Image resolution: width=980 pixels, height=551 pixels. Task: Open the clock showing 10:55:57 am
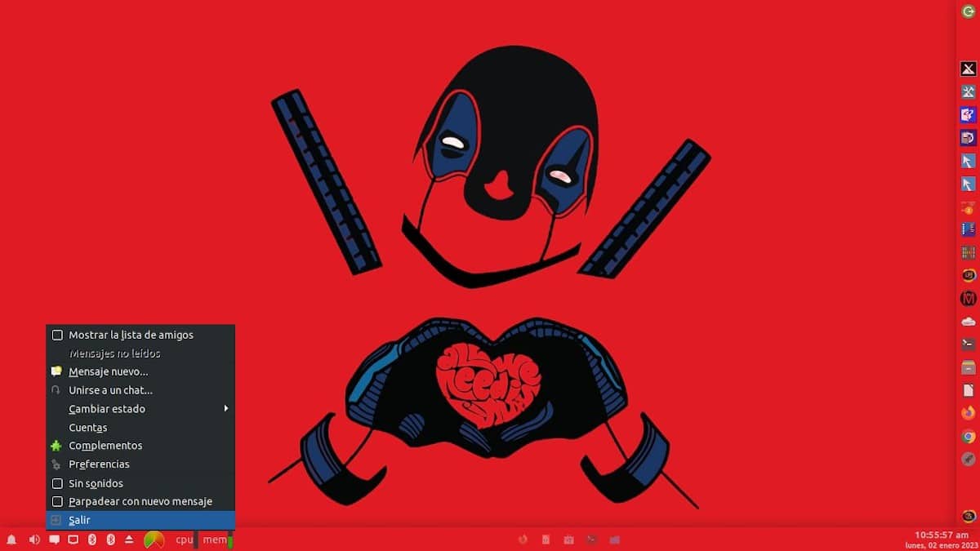[941, 535]
